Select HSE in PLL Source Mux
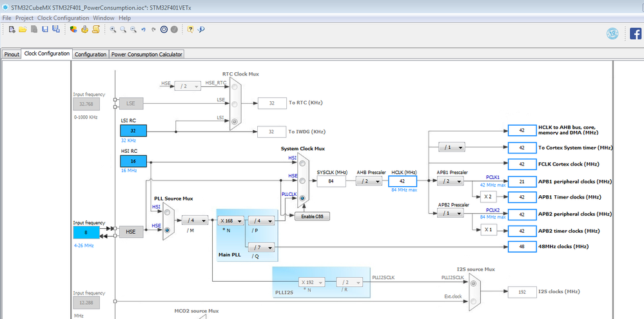The height and width of the screenshot is (319, 644). pyautogui.click(x=167, y=230)
